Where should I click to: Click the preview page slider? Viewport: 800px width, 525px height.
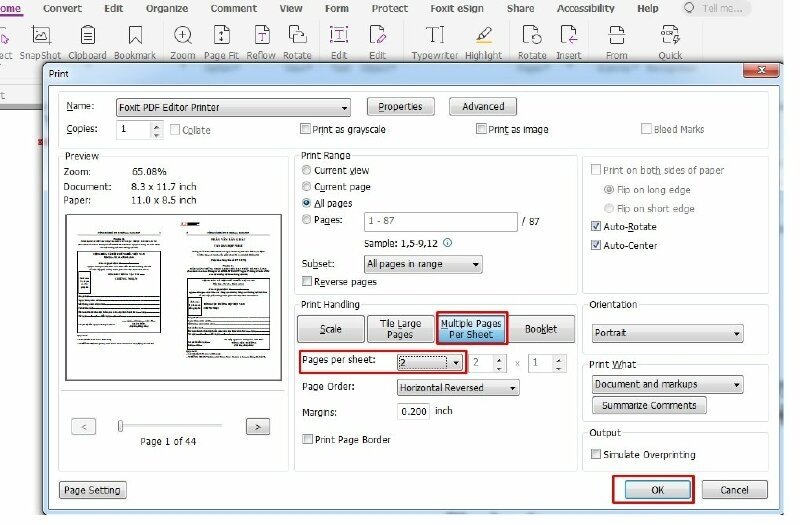tap(121, 426)
